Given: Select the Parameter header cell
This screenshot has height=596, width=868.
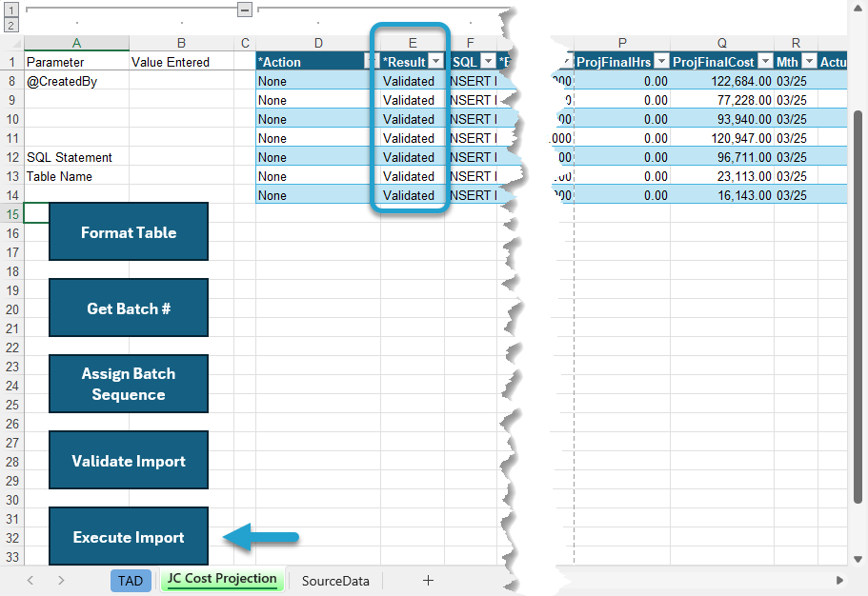Looking at the screenshot, I should 76,62.
